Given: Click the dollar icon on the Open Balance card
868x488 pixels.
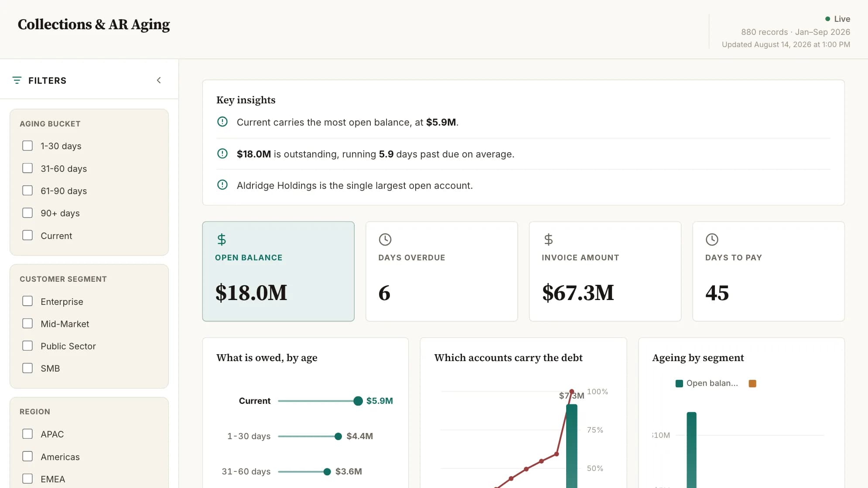Looking at the screenshot, I should coord(222,239).
